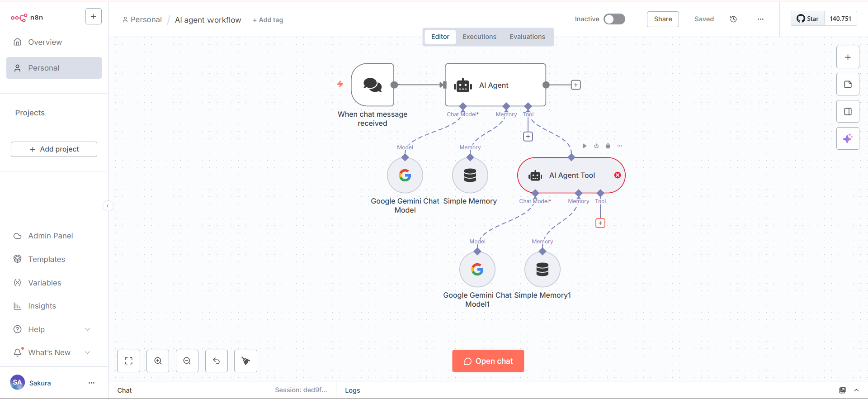Execute the AI Agent Tool node

pos(585,146)
